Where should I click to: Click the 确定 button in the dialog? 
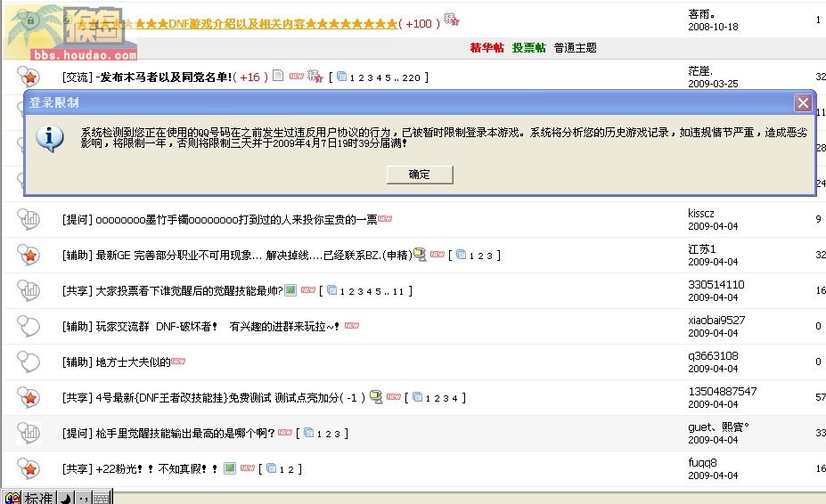click(x=420, y=175)
